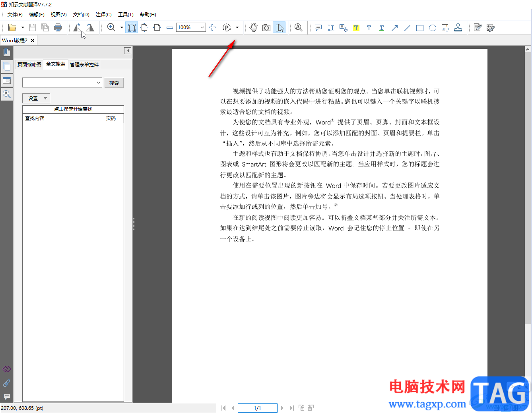Viewport: 532px width, 413px height.
Task: Select the strikethrough text tool
Action: (x=369, y=27)
